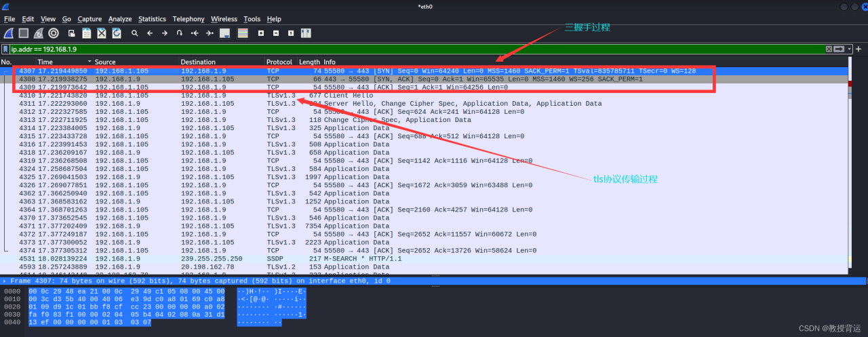The width and height of the screenshot is (868, 337).
Task: Jump to the last packet
Action: 210,33
